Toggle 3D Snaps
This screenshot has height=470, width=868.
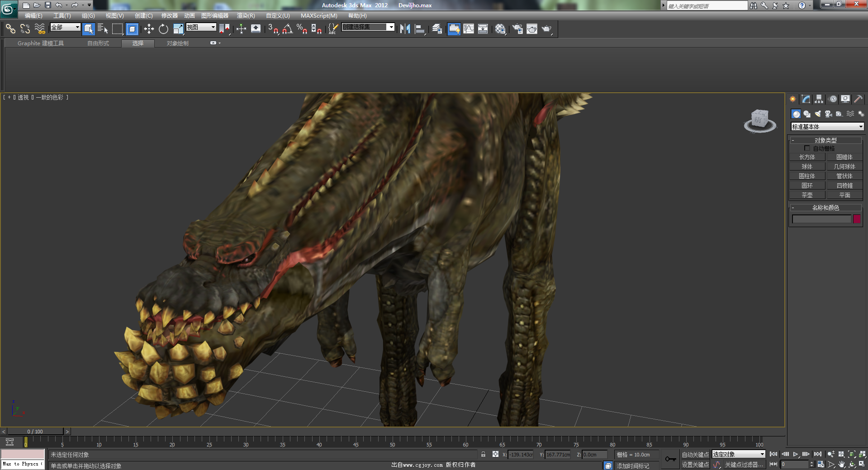click(273, 29)
